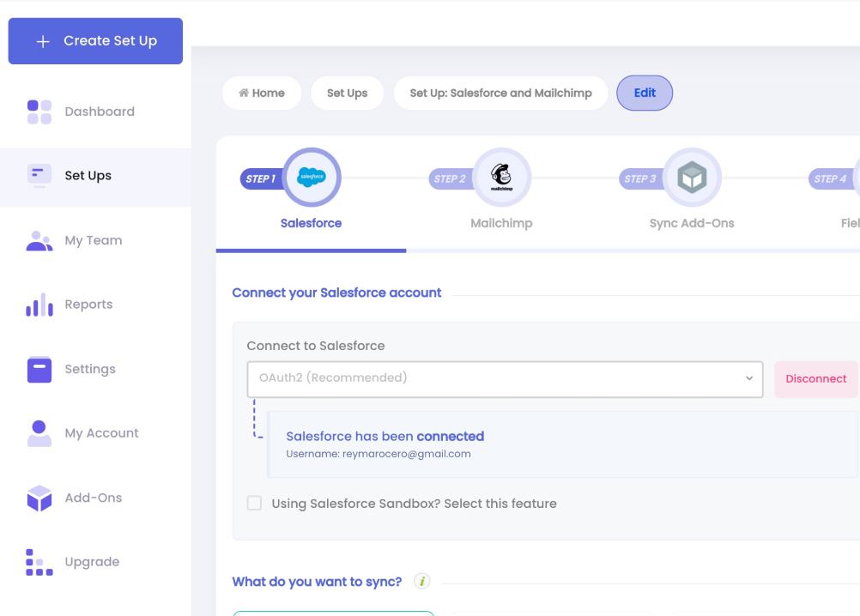Go to Set Ups breadcrumb
The width and height of the screenshot is (860, 616).
(348, 94)
